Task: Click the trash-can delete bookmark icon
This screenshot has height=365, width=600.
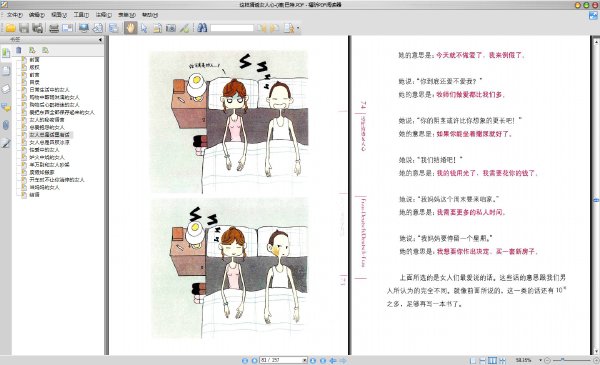Action: tap(19, 50)
